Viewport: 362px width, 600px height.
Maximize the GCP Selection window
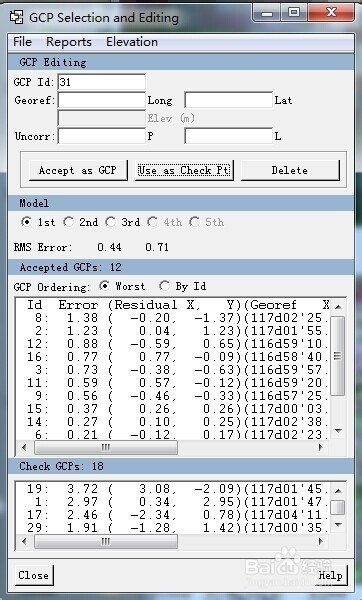click(x=294, y=13)
